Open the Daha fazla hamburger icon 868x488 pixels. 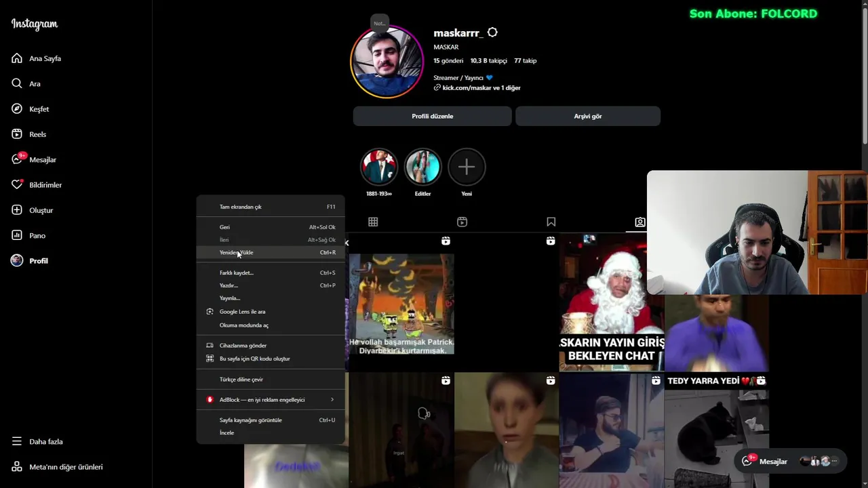coord(17,441)
